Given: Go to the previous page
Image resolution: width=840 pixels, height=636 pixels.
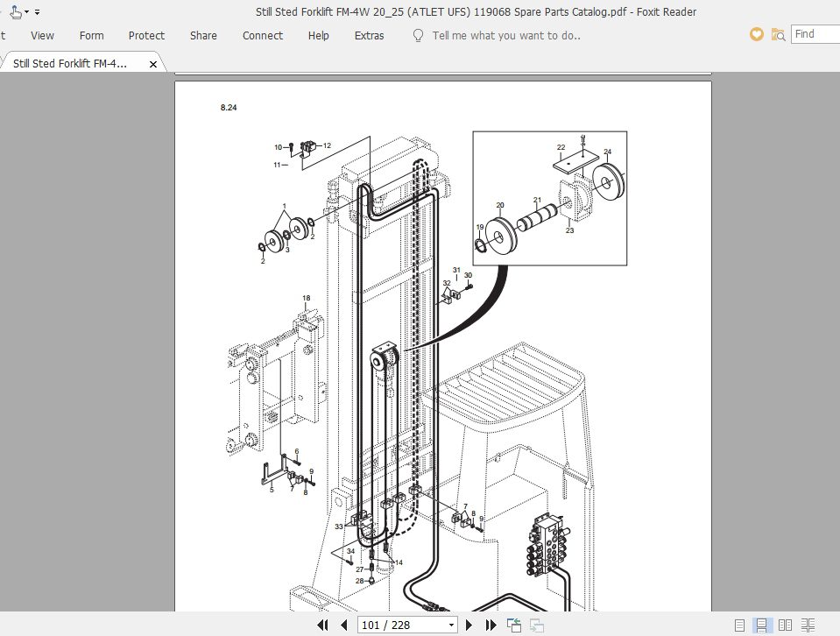Looking at the screenshot, I should coord(344,625).
